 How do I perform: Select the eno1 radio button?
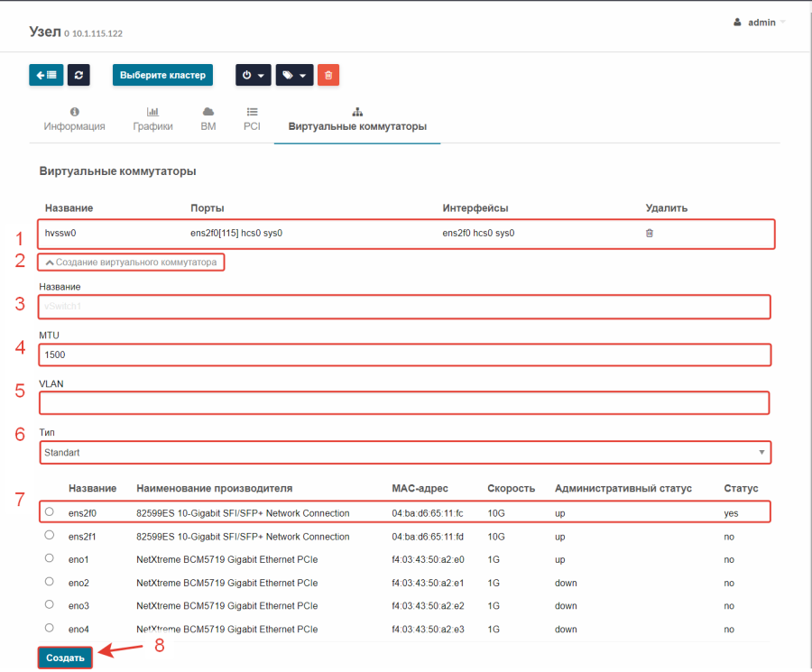pos(50,558)
